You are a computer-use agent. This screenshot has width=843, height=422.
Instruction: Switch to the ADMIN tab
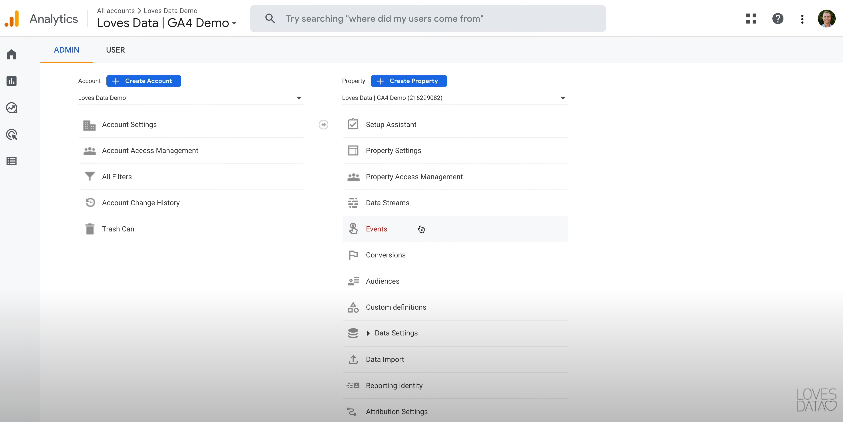pyautogui.click(x=67, y=50)
